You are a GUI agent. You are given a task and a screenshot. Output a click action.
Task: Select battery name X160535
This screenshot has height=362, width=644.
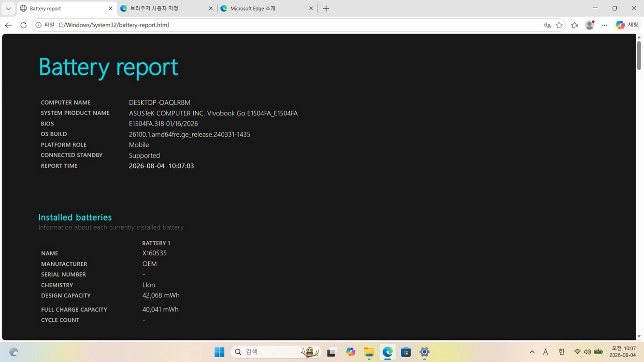[154, 253]
